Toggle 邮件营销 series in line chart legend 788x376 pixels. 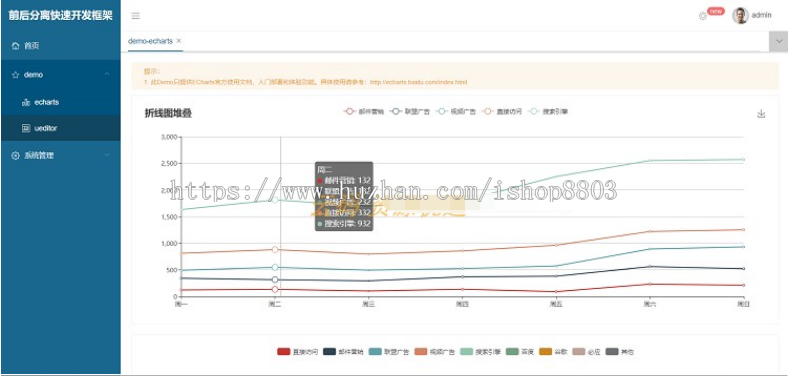[364, 111]
